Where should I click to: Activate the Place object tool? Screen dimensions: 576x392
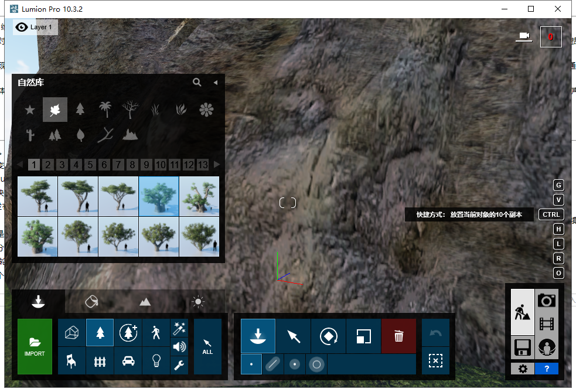(x=258, y=336)
